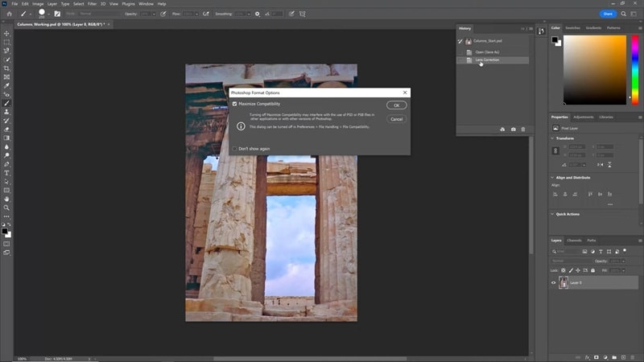Select Lens Correction history state
Viewport: 644px width, 362px height.
click(x=493, y=60)
